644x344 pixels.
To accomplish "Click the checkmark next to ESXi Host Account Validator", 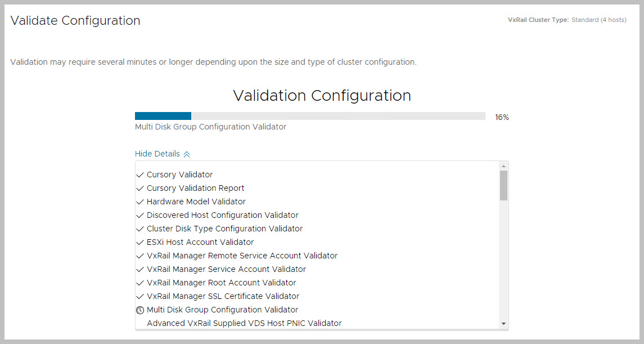I will (140, 243).
